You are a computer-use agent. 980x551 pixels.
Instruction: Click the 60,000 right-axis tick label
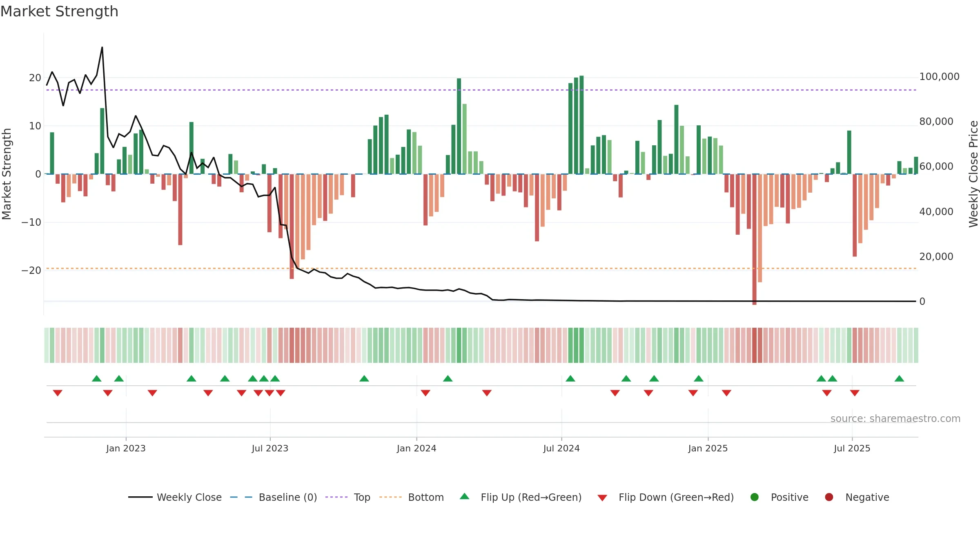pyautogui.click(x=936, y=167)
